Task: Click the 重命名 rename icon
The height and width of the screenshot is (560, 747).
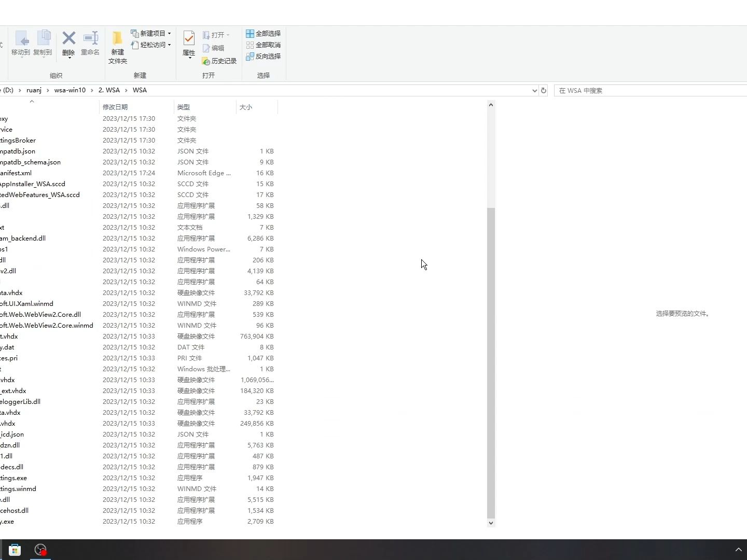Action: tap(91, 38)
